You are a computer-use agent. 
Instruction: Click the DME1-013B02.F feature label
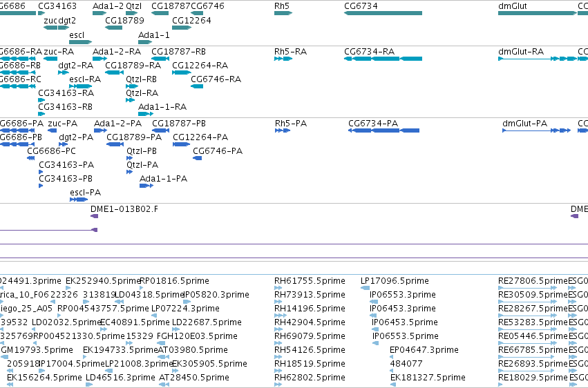coord(124,209)
